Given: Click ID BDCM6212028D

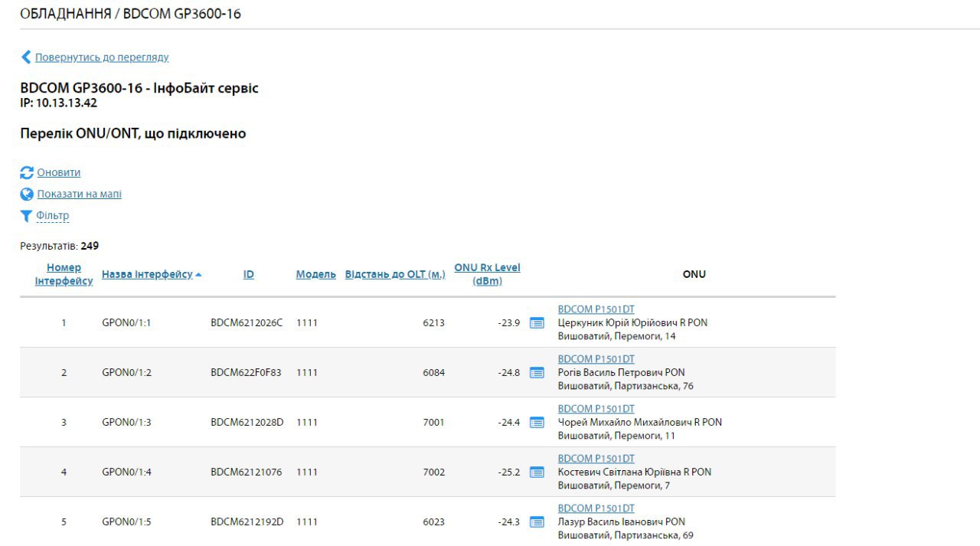Looking at the screenshot, I should (247, 423).
